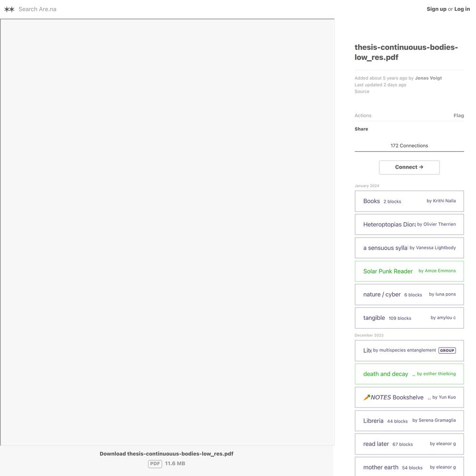Open the NOTES Bookshelve channel with carrot icon
Image resolution: width=476 pixels, height=476 pixels.
tap(409, 397)
